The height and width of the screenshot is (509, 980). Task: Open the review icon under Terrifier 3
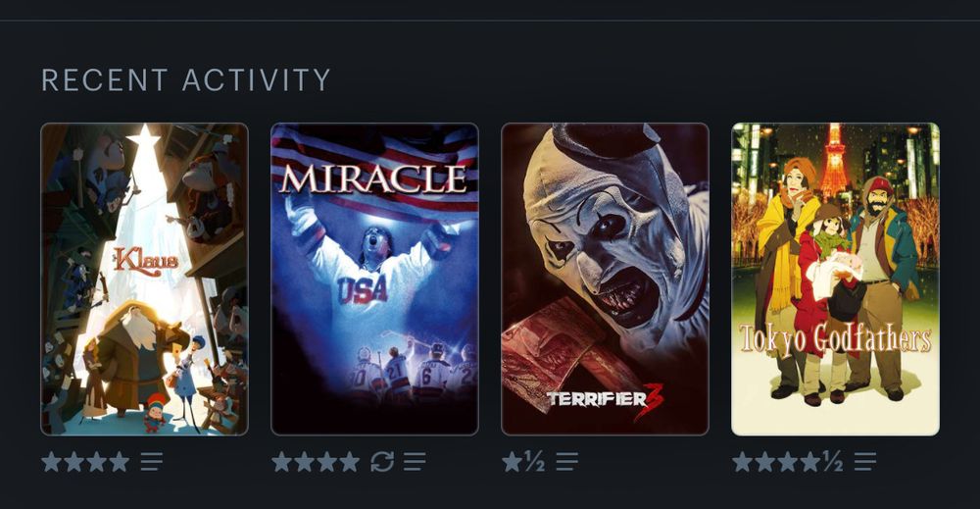pos(566,462)
